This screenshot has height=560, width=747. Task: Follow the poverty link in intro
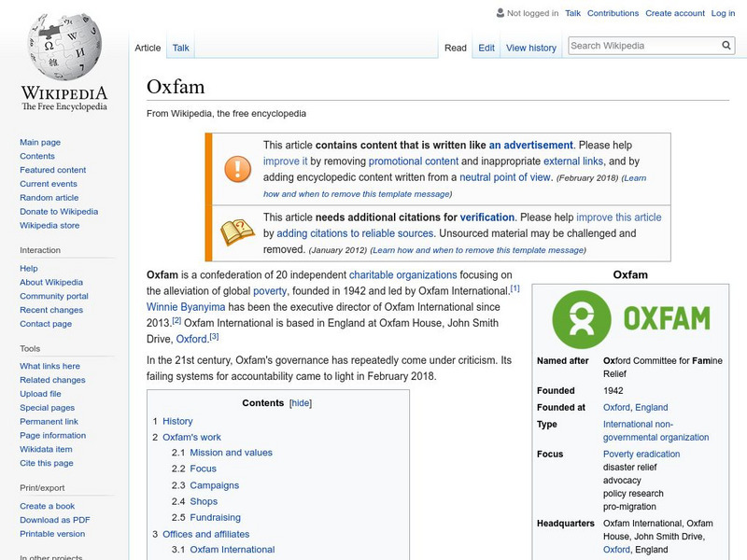270,291
